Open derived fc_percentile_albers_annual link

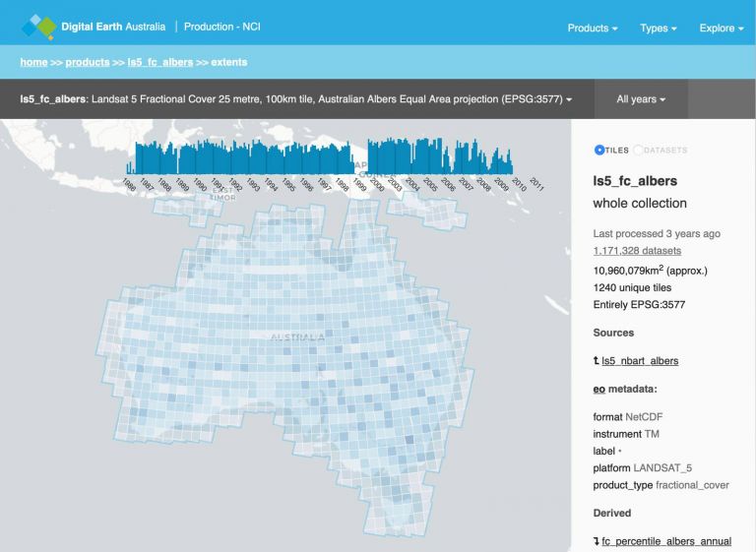pyautogui.click(x=666, y=541)
